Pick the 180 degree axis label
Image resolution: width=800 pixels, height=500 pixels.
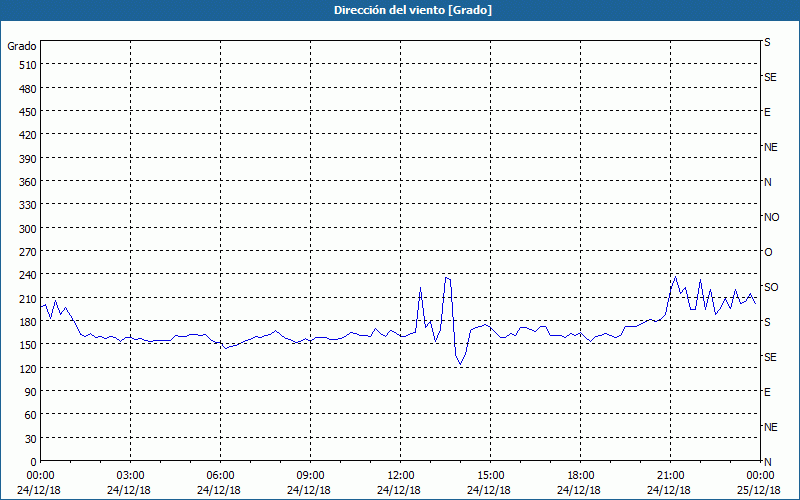[29, 322]
